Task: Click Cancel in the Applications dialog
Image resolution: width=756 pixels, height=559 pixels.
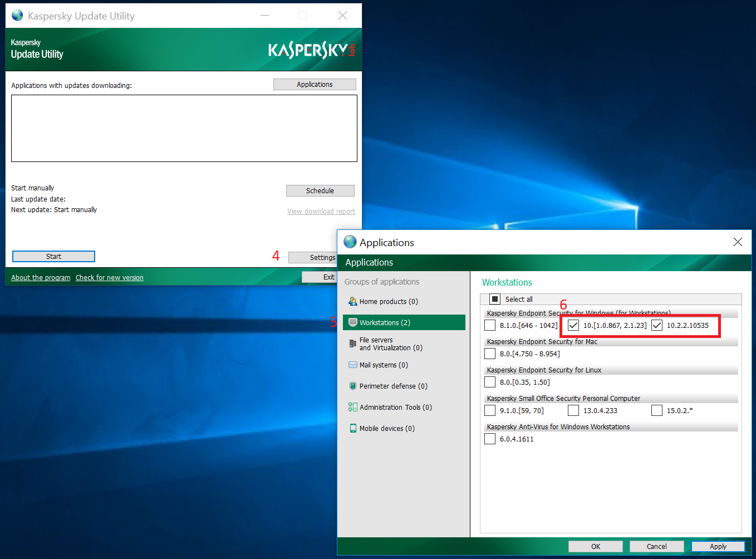Action: click(x=657, y=546)
